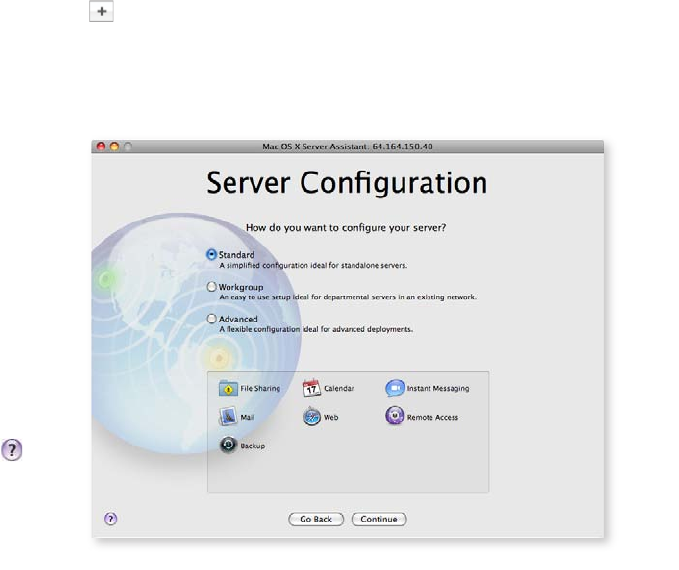Click the 'Calendar' service label

(x=339, y=389)
